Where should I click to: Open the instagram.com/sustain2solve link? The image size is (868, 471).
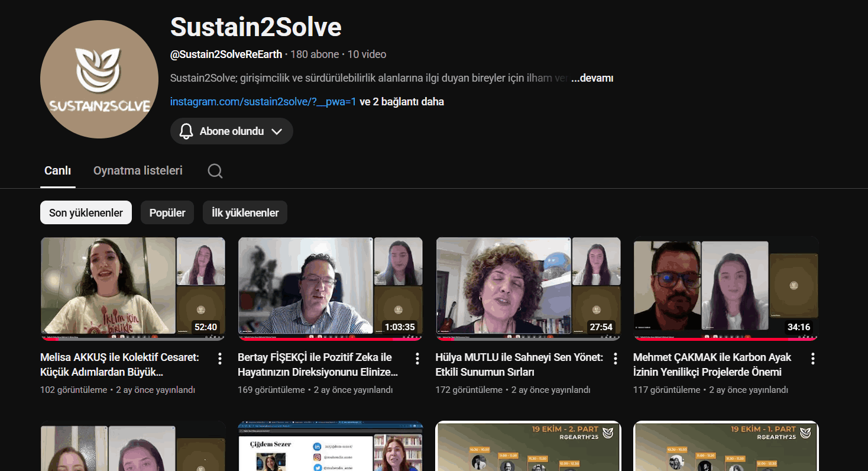click(x=263, y=101)
